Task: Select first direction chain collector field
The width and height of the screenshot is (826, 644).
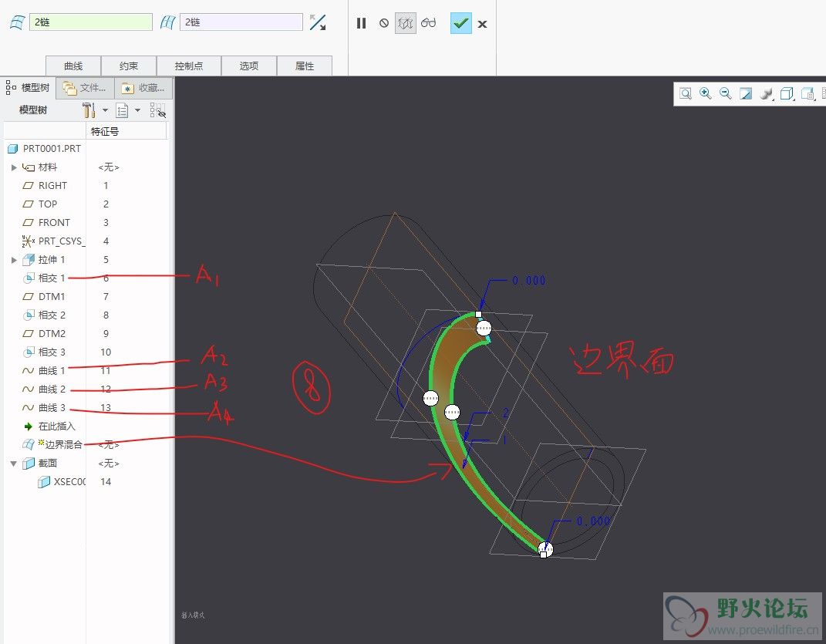Action: pos(90,22)
